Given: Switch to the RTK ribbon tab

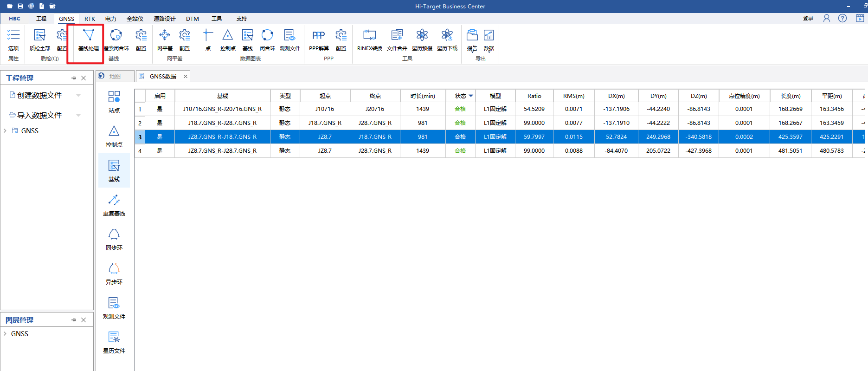Looking at the screenshot, I should (90, 19).
